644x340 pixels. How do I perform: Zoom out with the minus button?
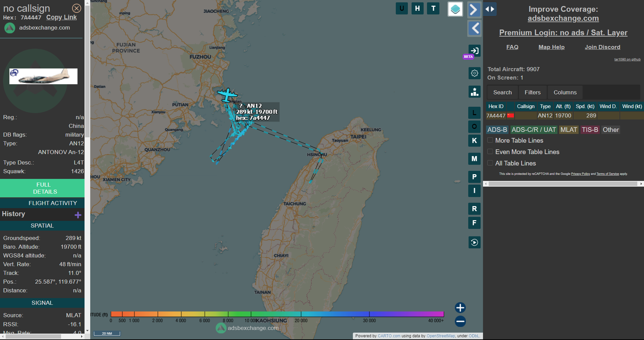(x=460, y=322)
